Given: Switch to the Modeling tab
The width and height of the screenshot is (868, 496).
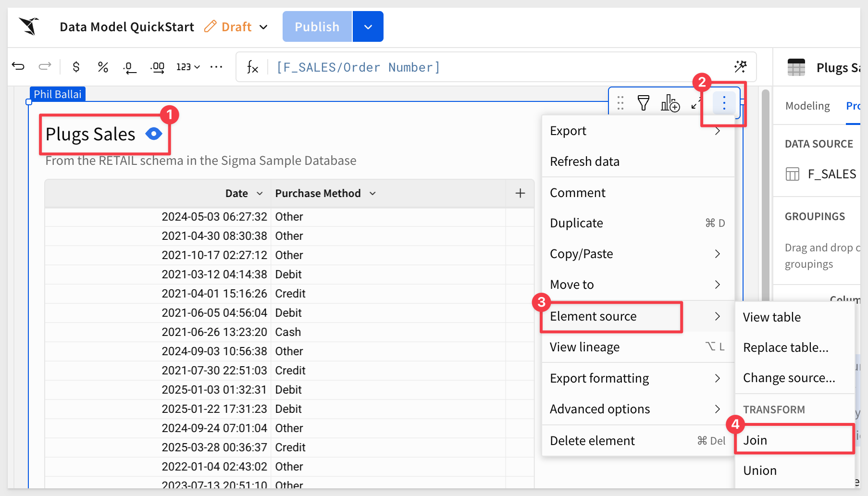Looking at the screenshot, I should pyautogui.click(x=807, y=106).
